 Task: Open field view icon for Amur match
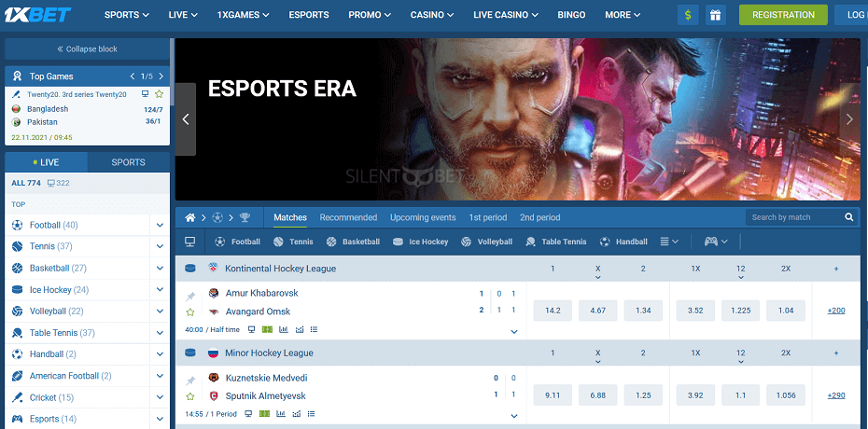pos(267,329)
